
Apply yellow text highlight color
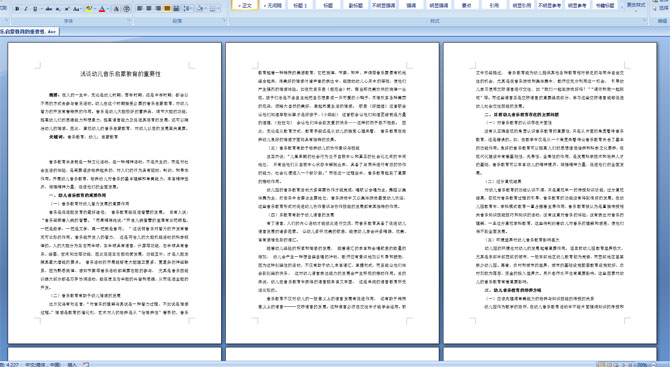tap(88, 9)
